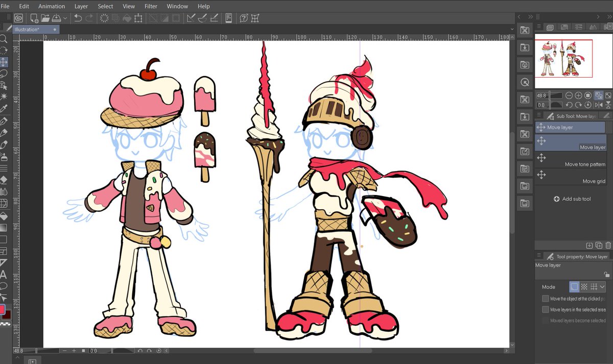Enable Move layers in the selected area
This screenshot has width=613, height=364.
pos(546,309)
